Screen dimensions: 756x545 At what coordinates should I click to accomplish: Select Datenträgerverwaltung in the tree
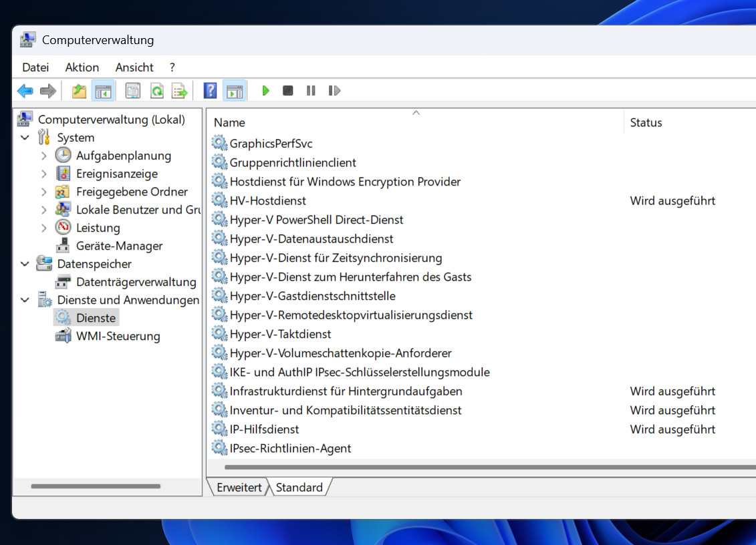136,282
